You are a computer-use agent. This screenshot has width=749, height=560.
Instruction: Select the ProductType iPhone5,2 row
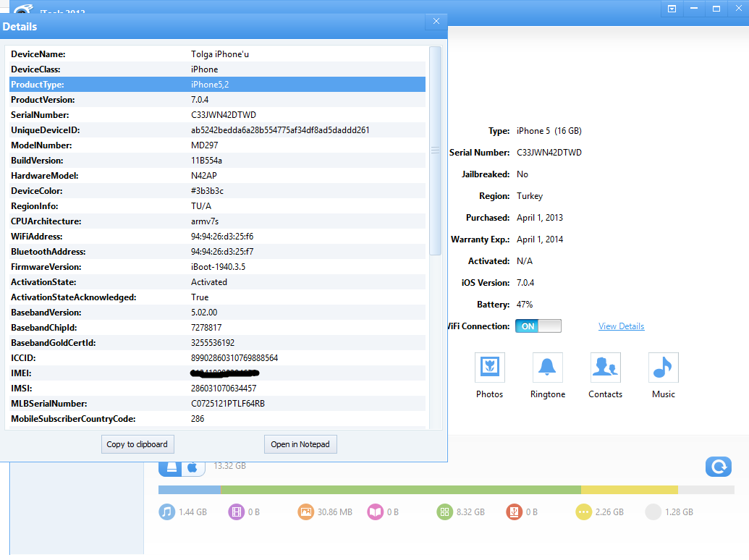tap(217, 85)
